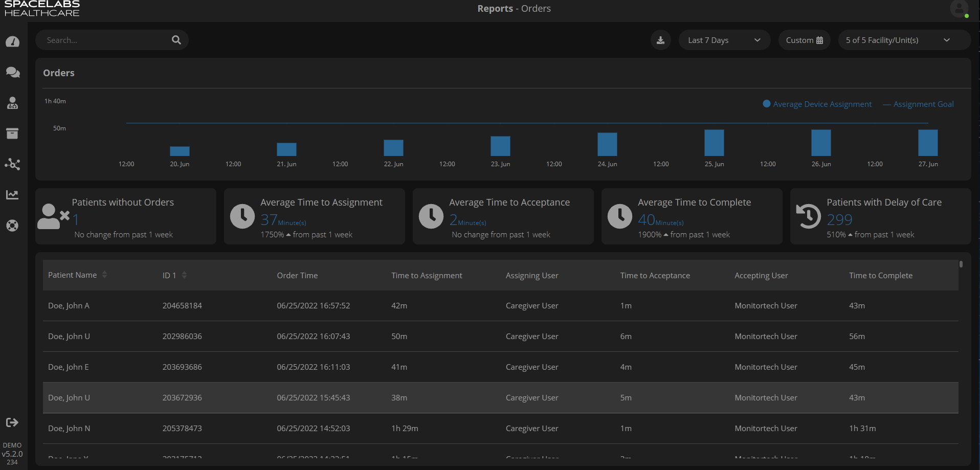Click the search magnifier icon
Image resolution: width=980 pixels, height=470 pixels.
coord(176,40)
